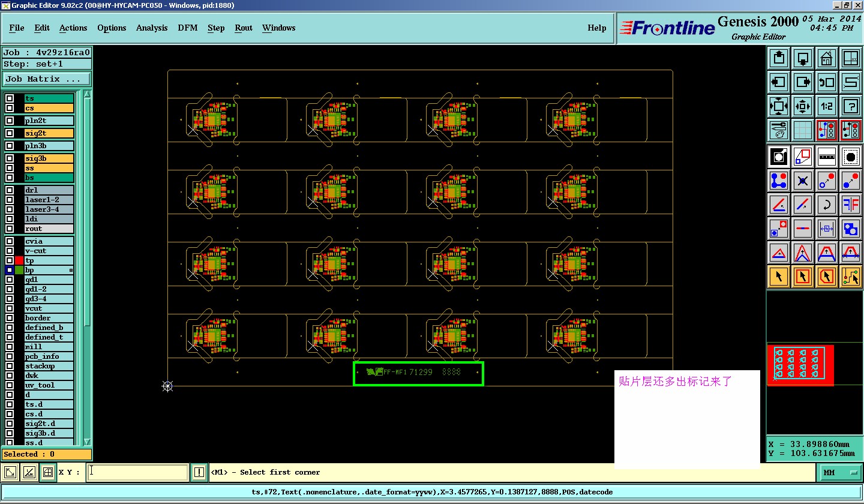This screenshot has height=504, width=864.
Task: Click the layer list scroll up arrow
Action: [x=87, y=94]
